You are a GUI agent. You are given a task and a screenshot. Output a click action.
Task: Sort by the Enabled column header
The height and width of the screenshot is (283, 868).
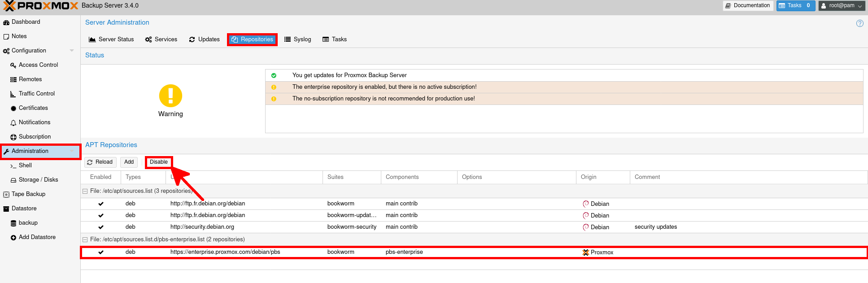click(100, 177)
